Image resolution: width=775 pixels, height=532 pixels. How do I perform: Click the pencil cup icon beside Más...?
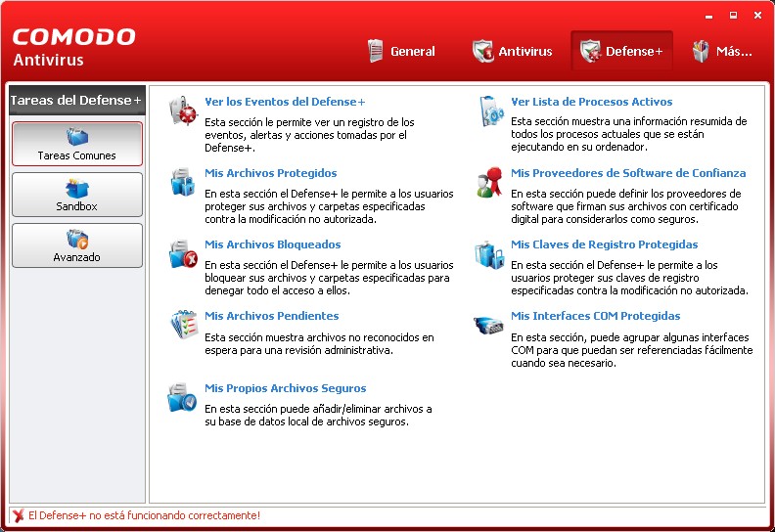701,52
